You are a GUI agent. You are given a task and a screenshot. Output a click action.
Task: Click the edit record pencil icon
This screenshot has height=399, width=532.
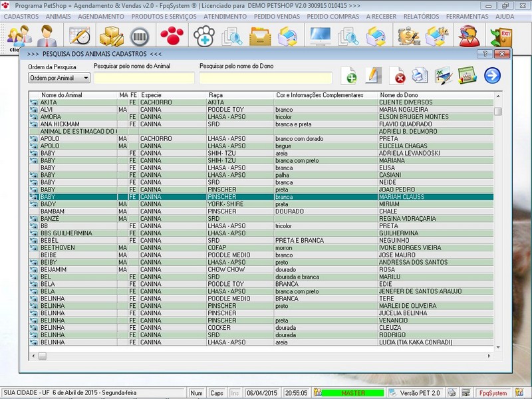(x=373, y=76)
